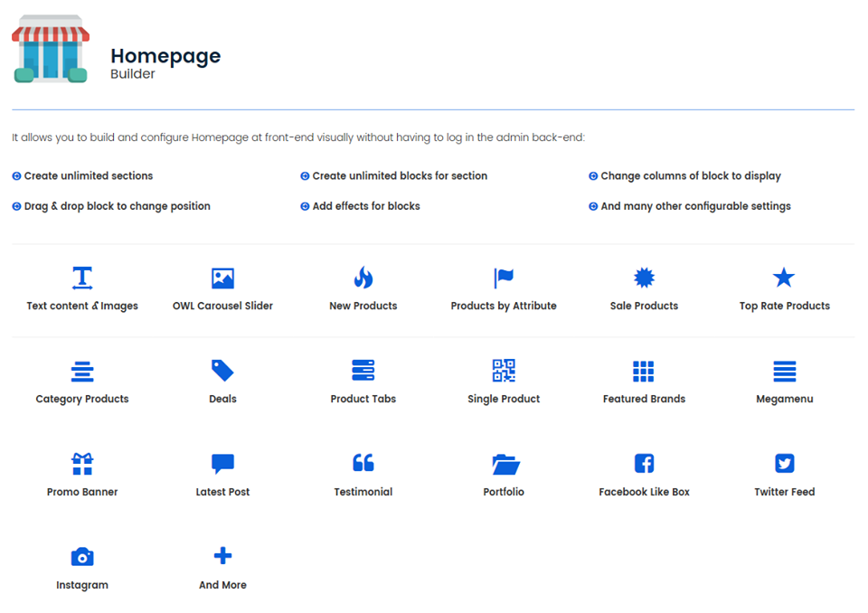Click the Add effects for blocks text

pyautogui.click(x=366, y=206)
